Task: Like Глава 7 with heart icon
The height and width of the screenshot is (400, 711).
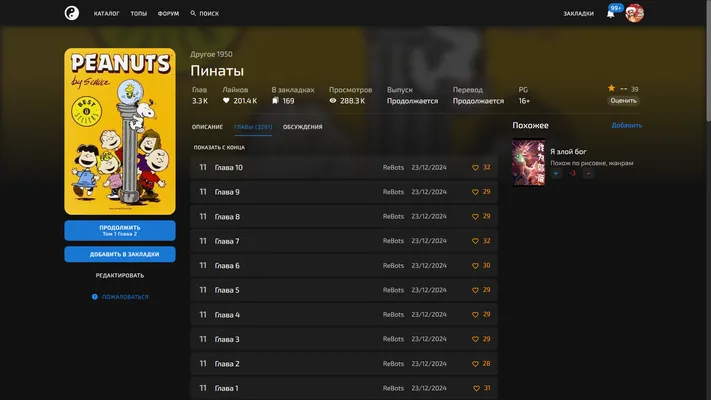Action: [x=475, y=241]
